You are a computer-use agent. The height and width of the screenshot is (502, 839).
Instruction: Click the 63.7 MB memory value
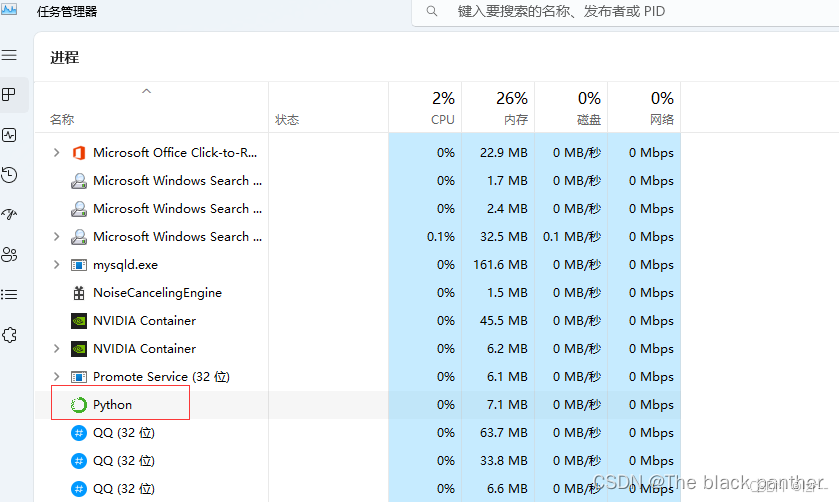504,432
